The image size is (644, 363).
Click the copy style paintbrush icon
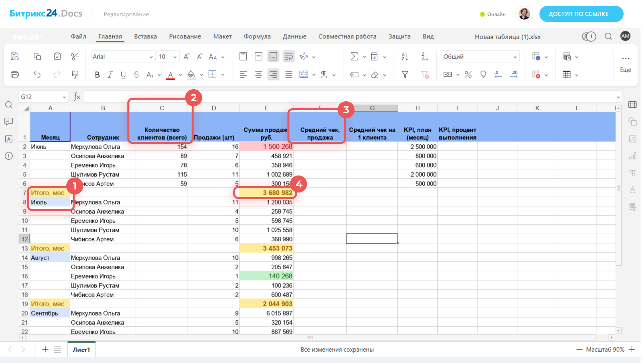point(75,75)
